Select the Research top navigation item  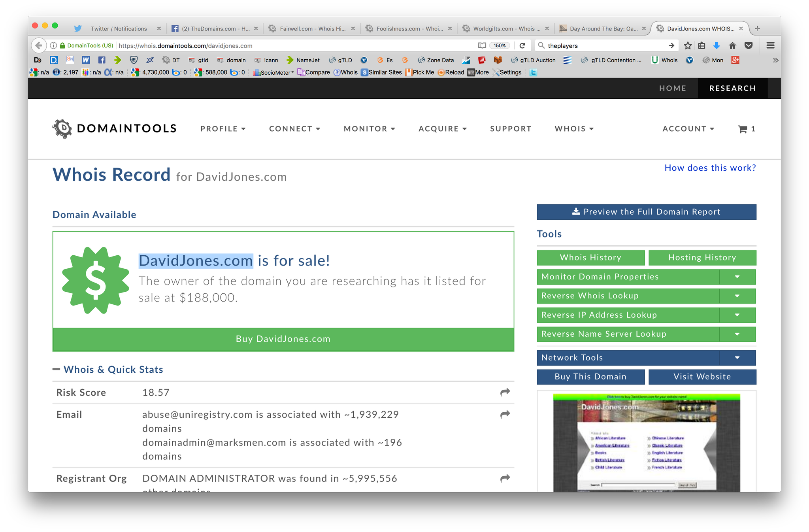pyautogui.click(x=732, y=88)
